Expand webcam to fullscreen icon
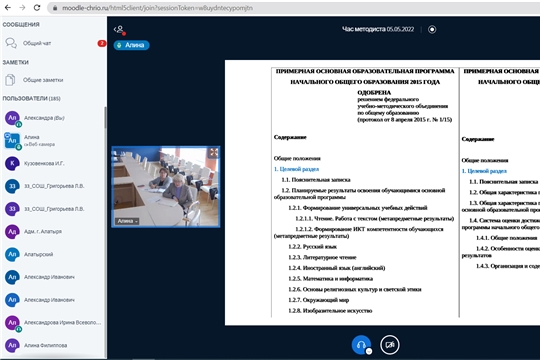Viewport: 540px width, 360px height. tap(214, 152)
